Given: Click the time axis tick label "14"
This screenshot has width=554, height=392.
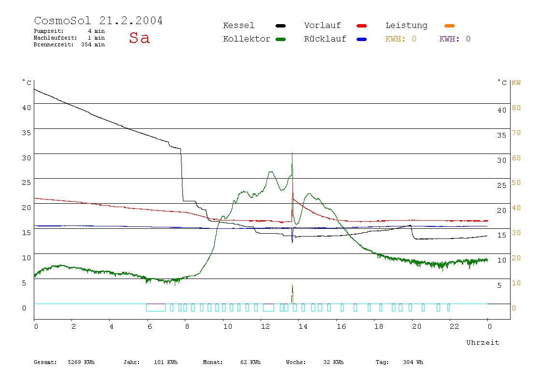Looking at the screenshot, I should [x=303, y=327].
